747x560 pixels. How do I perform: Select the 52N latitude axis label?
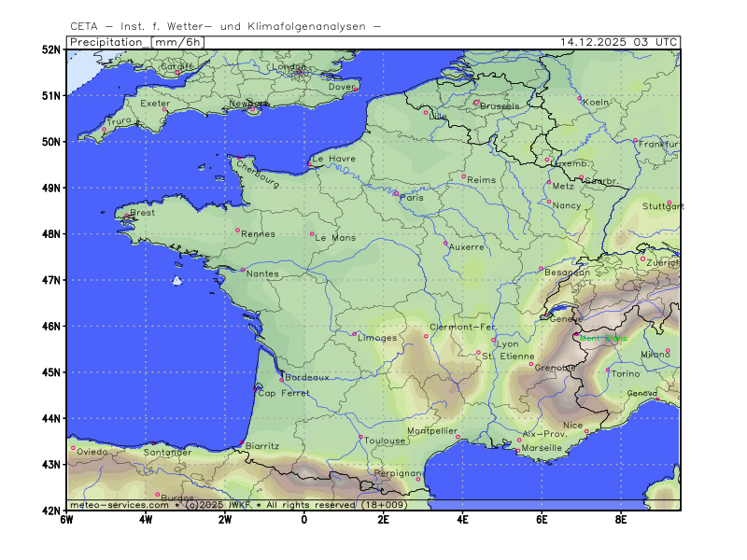pos(50,49)
